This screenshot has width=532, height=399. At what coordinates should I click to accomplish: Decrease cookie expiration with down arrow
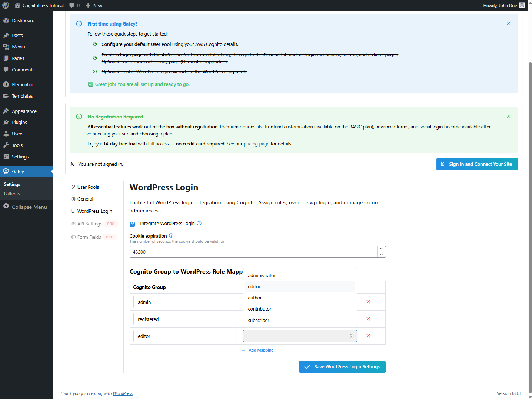382,255
